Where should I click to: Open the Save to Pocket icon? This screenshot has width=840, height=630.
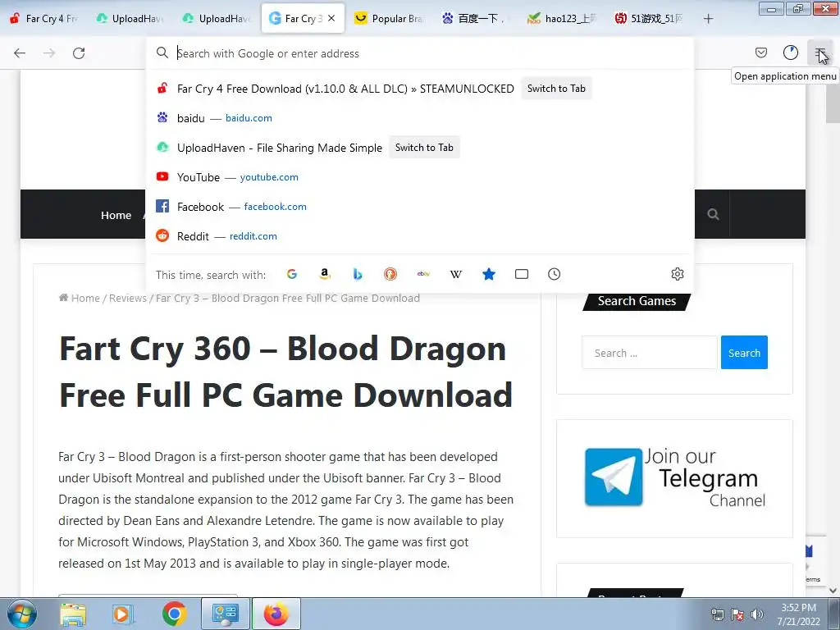pos(760,52)
